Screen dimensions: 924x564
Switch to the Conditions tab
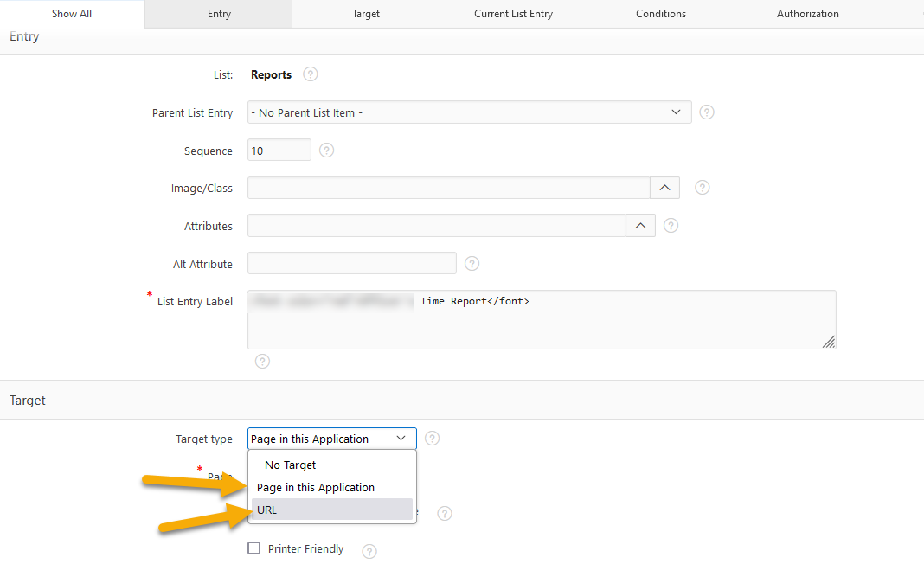tap(660, 13)
